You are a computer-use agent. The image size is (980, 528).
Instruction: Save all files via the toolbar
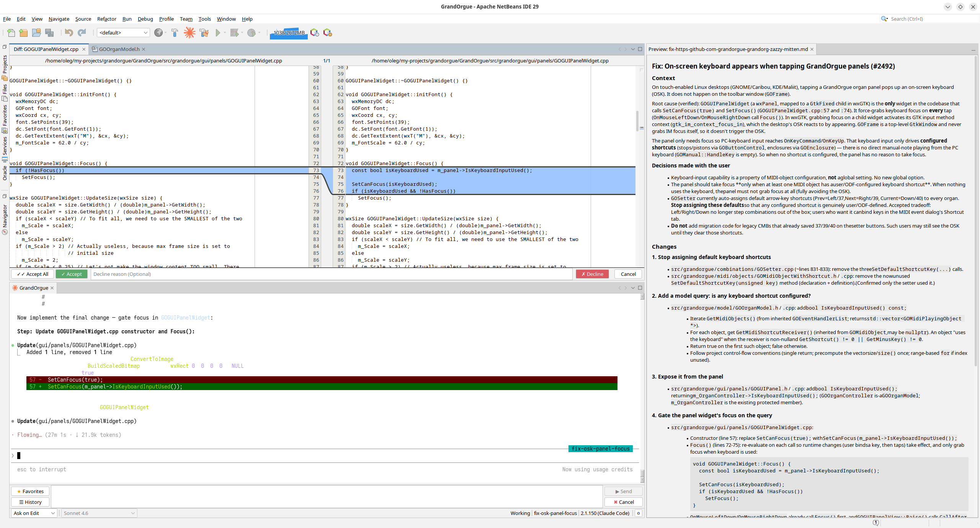pos(49,33)
